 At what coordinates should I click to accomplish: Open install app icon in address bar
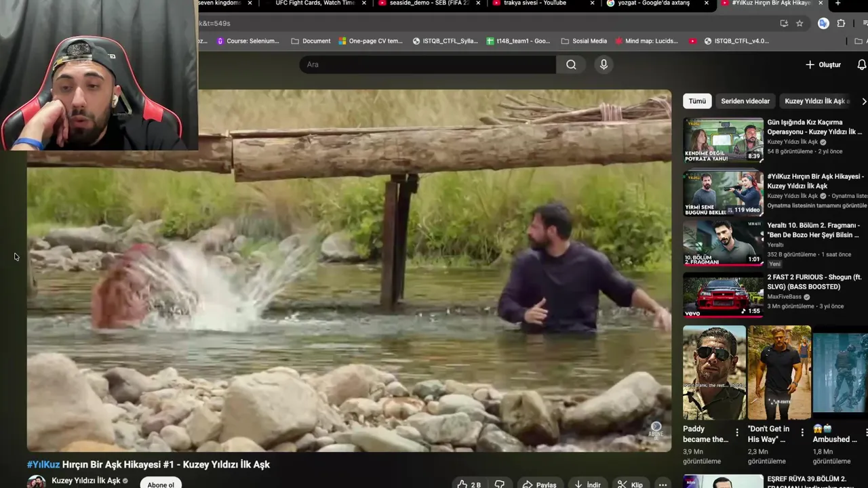(784, 23)
